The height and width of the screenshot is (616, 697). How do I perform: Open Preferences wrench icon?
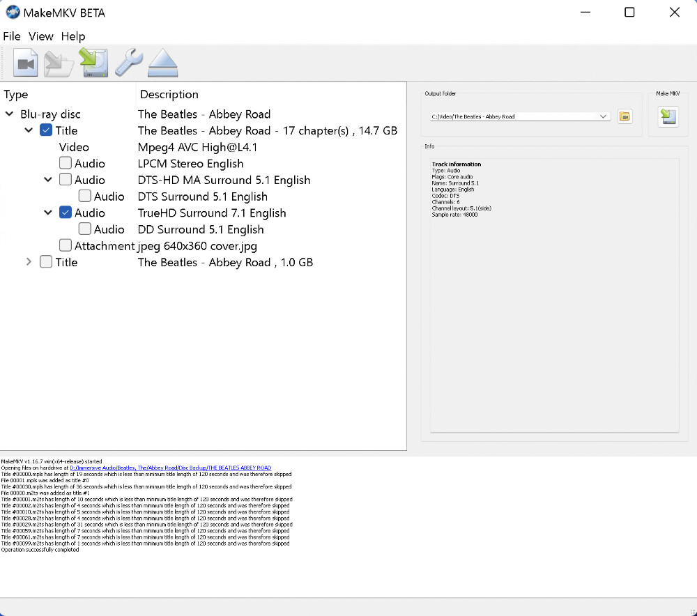pyautogui.click(x=129, y=63)
